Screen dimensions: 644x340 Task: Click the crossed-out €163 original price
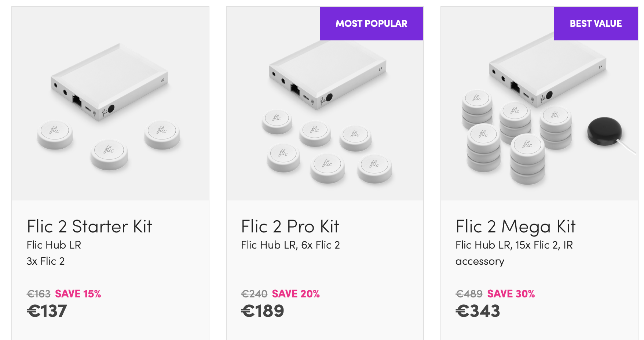pos(39,294)
